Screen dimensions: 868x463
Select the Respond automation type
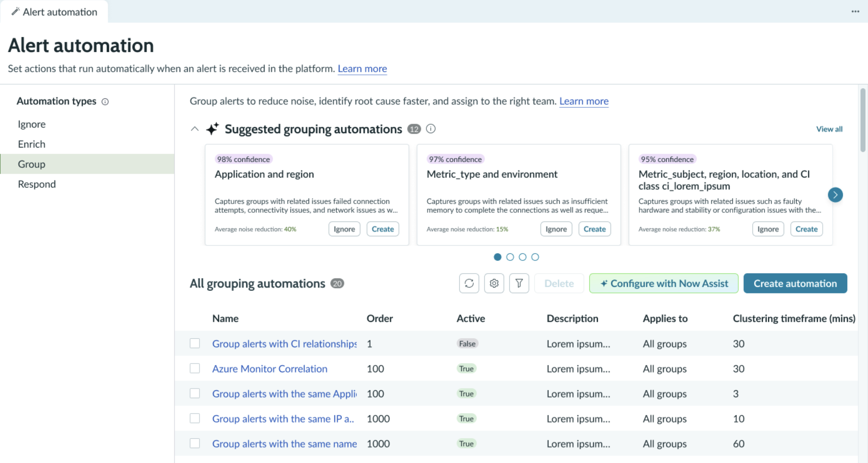[87, 184]
